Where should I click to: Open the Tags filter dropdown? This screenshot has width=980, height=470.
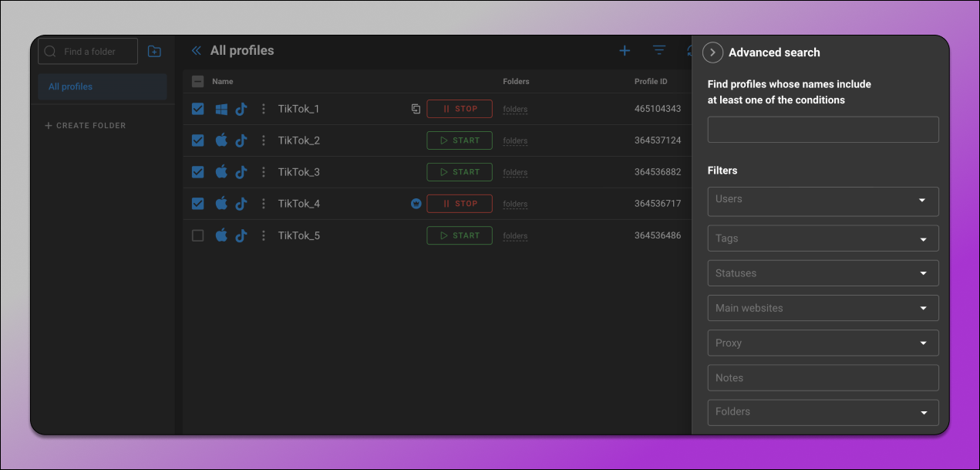pyautogui.click(x=823, y=238)
